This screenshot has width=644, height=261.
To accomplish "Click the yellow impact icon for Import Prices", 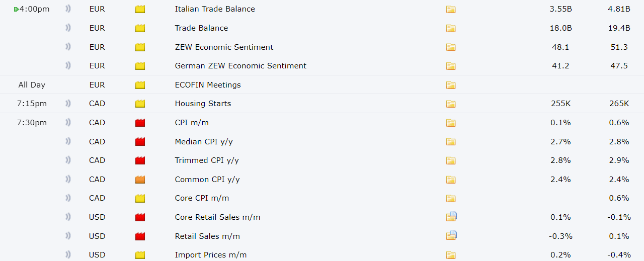I will [140, 255].
